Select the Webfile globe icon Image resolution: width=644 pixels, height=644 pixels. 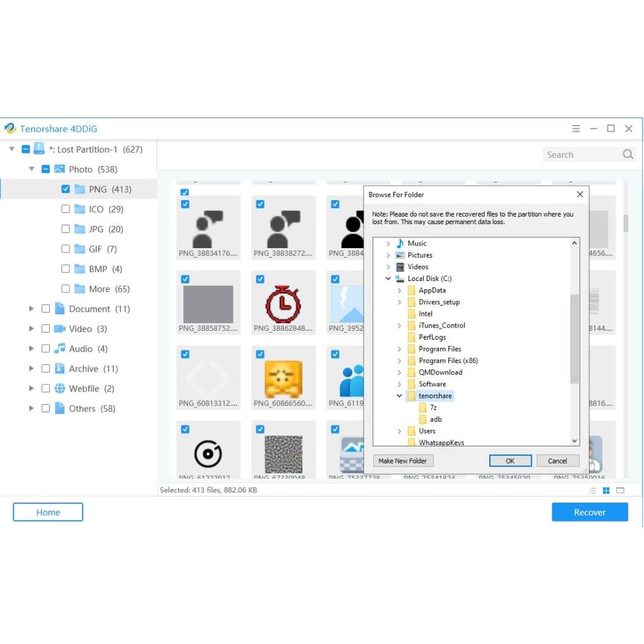click(59, 388)
